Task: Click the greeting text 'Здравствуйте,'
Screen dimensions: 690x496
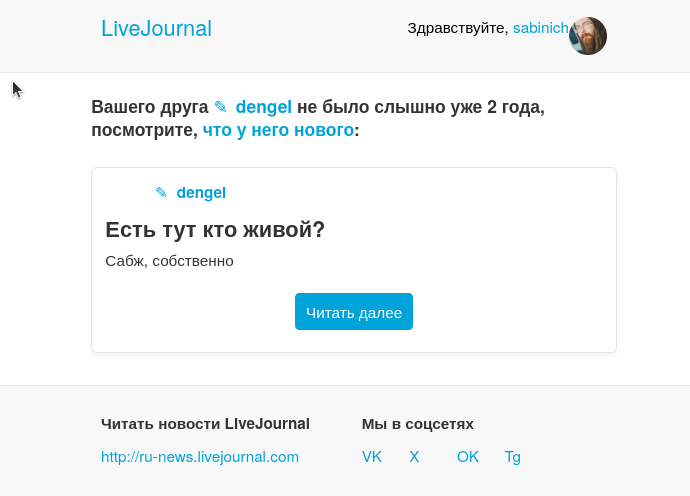Action: [458, 28]
